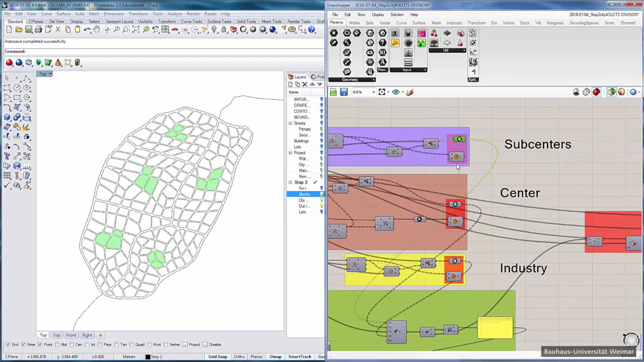Click the Ortho status bar button
Screen dimensions: 644x362
pos(239,357)
